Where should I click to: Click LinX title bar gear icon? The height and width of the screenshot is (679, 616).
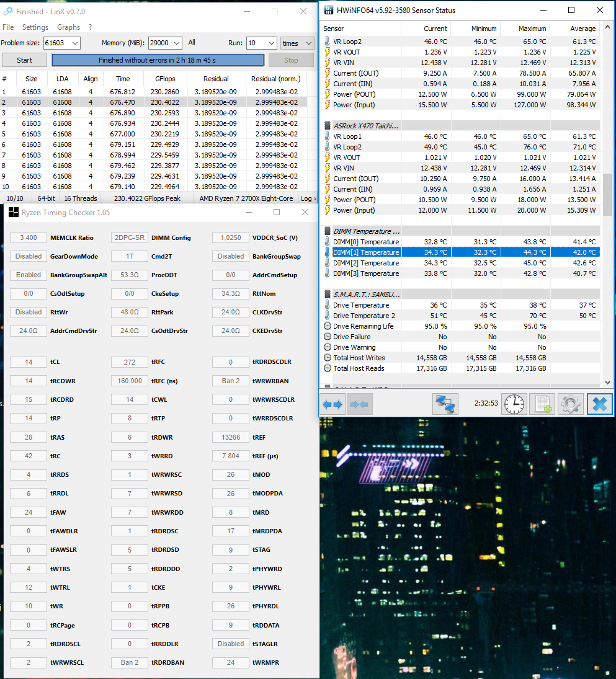pyautogui.click(x=8, y=11)
